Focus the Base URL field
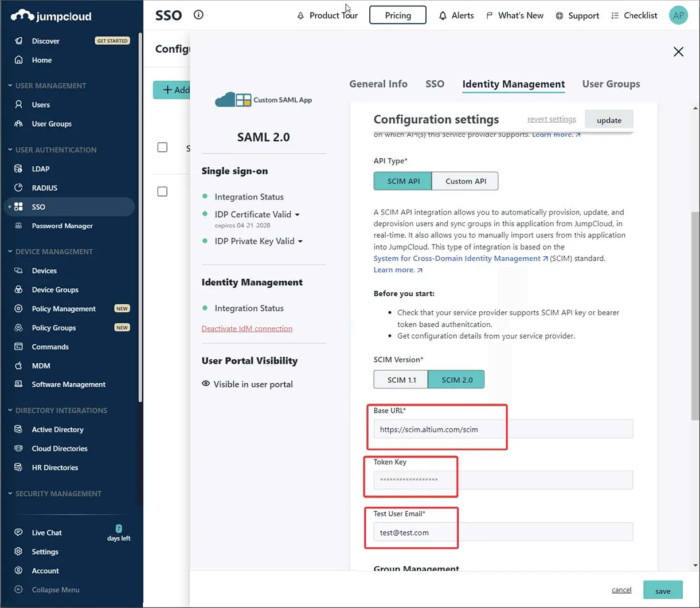 [x=503, y=429]
